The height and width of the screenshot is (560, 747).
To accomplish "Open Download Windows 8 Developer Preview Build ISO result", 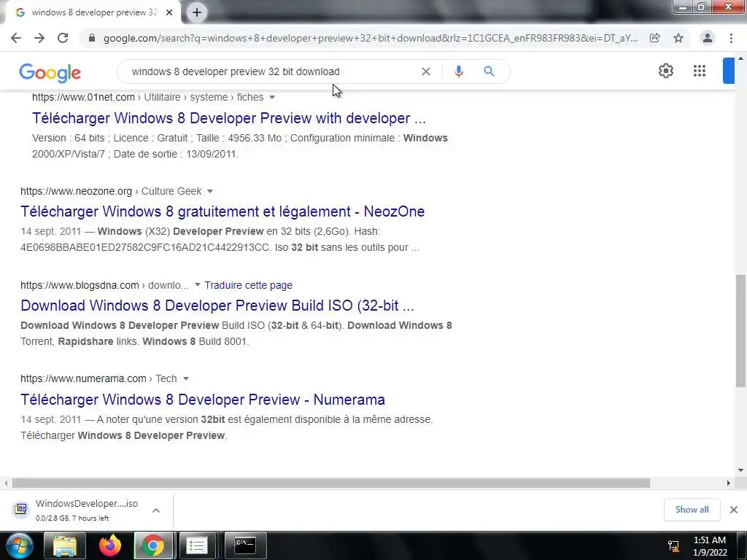I will [217, 306].
